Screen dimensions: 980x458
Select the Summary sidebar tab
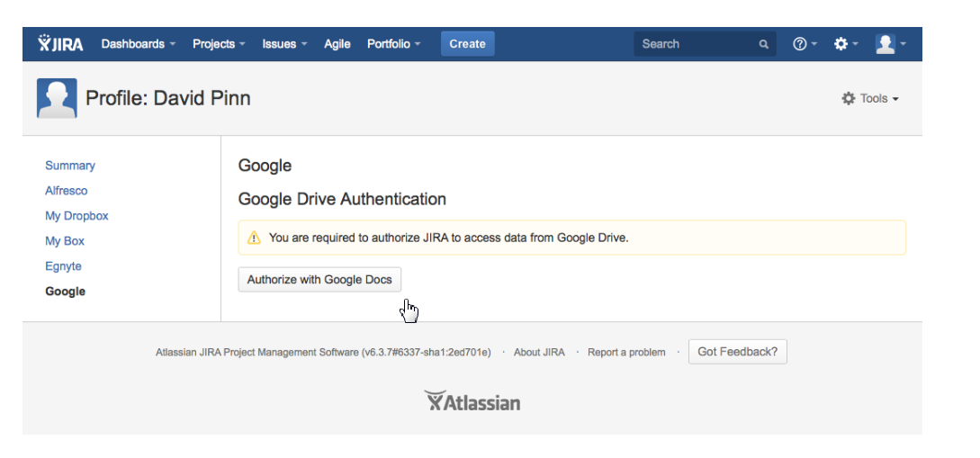(70, 166)
